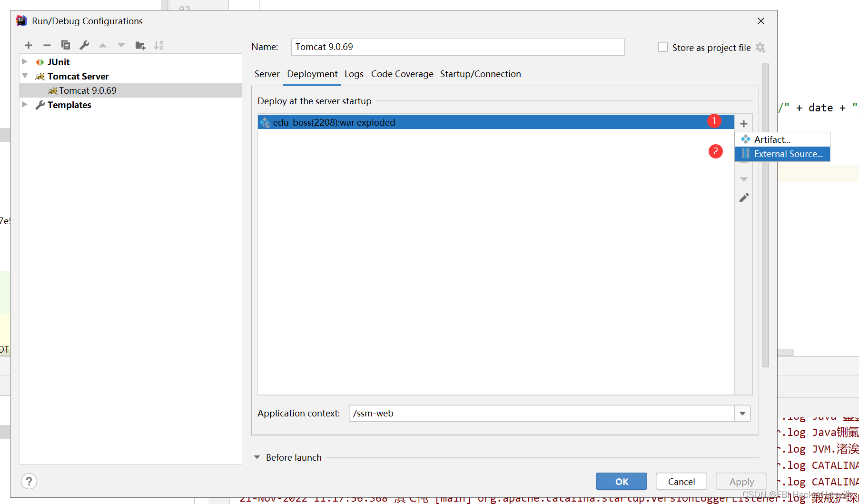Click the Apply button

pyautogui.click(x=741, y=481)
